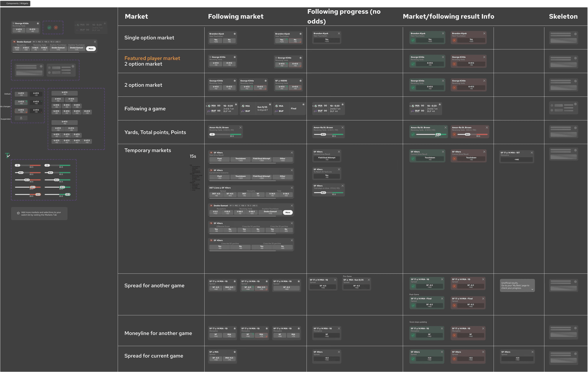Close the SF 17 @ 14 MIA · 1ST Moneyline card
This screenshot has height=372, width=588.
[532, 153]
